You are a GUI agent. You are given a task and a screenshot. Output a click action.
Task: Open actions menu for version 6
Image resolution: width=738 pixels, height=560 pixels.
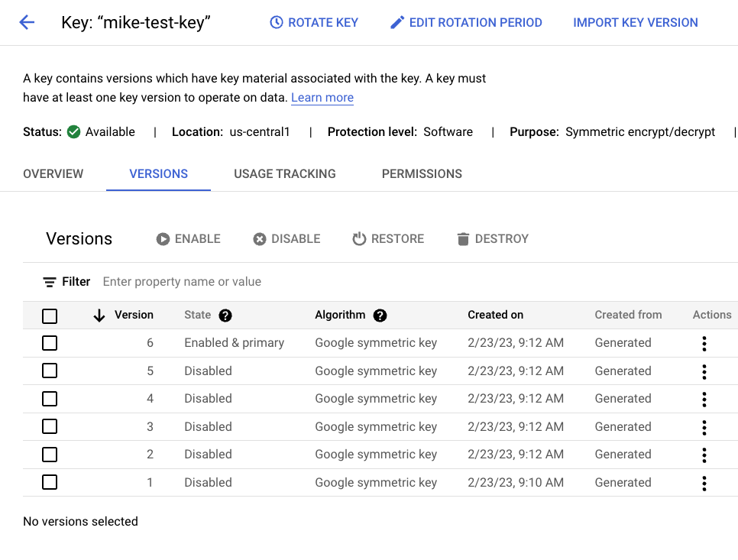point(704,344)
